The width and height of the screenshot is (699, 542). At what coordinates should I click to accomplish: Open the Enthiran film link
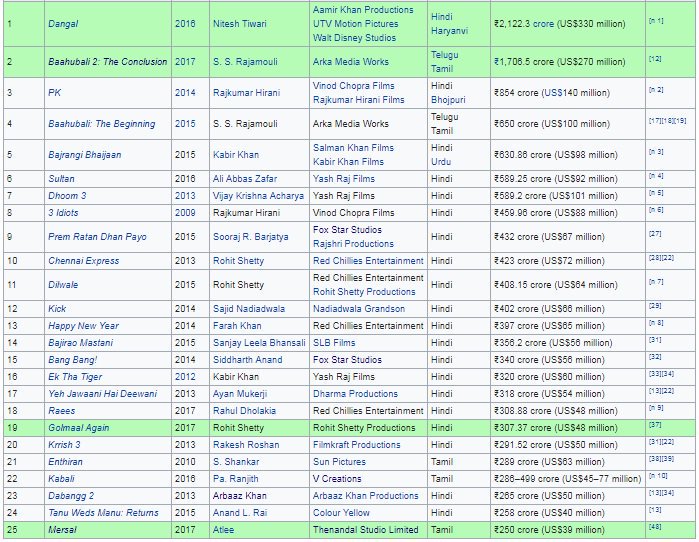[65, 462]
